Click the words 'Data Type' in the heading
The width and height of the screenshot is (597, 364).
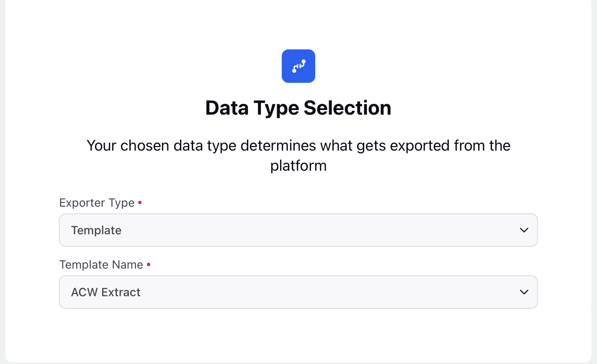(252, 108)
